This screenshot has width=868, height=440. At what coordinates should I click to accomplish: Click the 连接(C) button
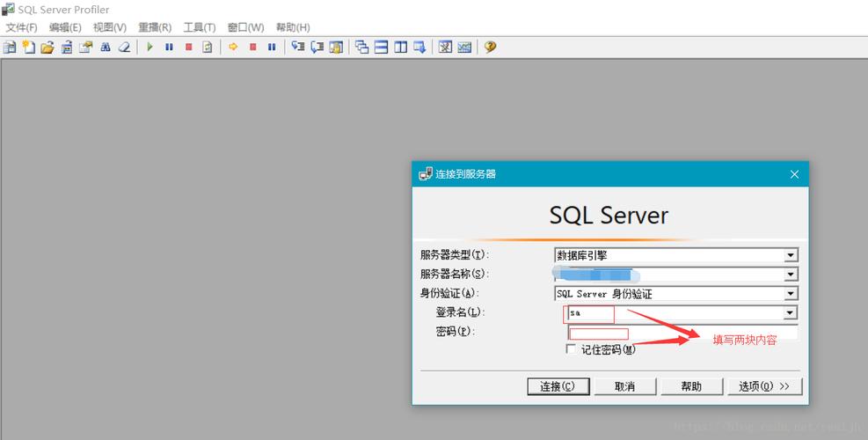[x=558, y=386]
